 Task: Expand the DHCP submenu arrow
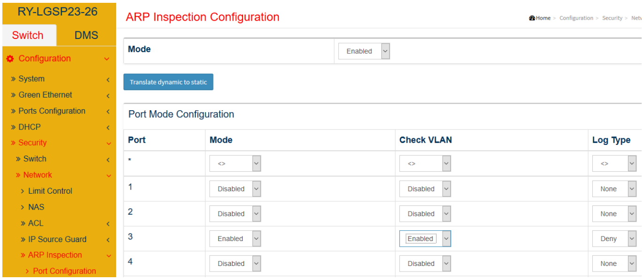tap(108, 128)
